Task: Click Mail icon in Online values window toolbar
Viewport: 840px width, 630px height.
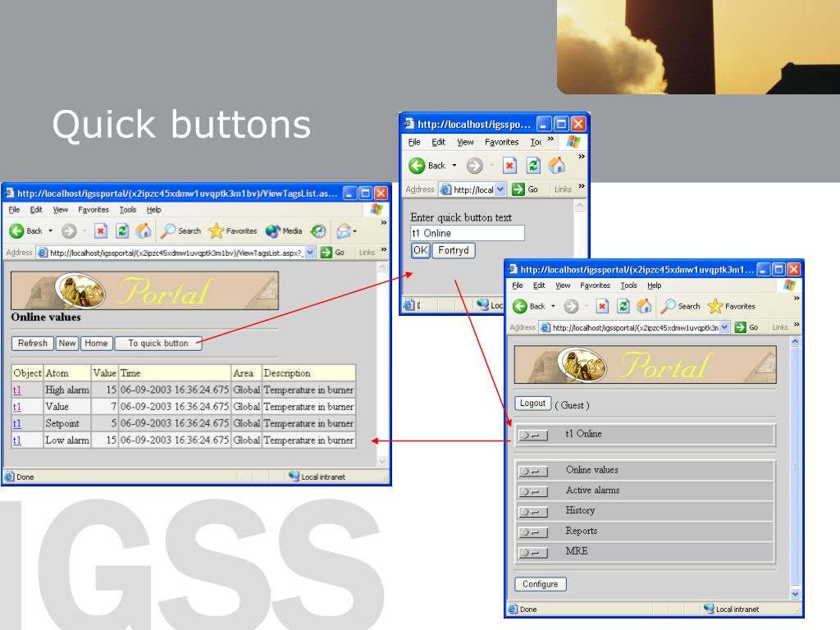Action: click(x=344, y=231)
